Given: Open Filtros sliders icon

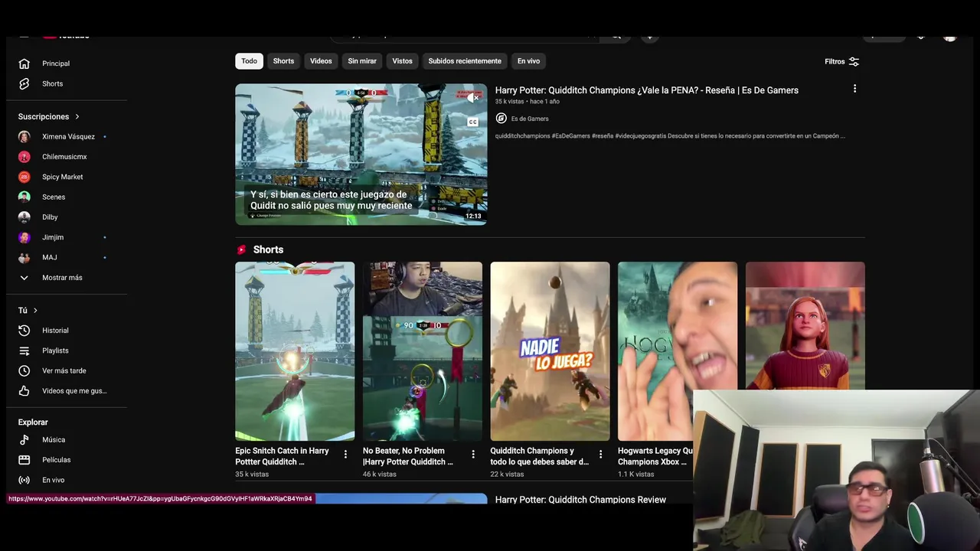Looking at the screenshot, I should [854, 61].
